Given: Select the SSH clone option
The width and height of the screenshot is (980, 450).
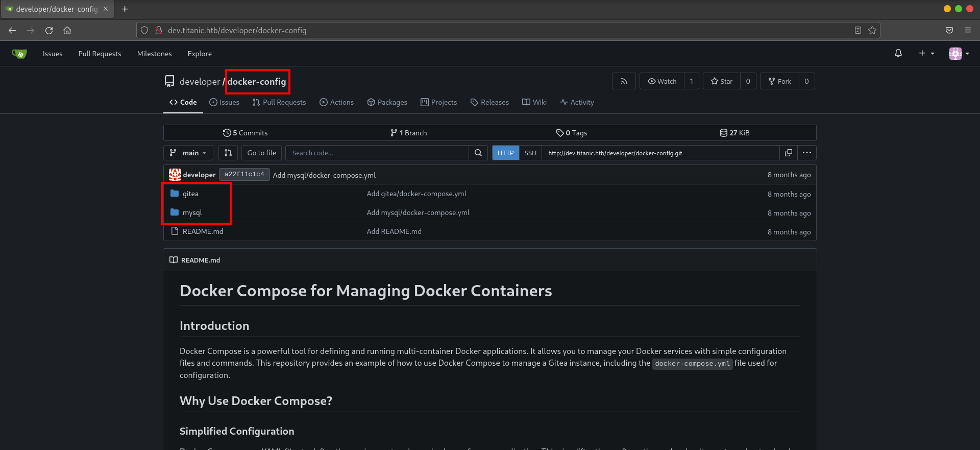Looking at the screenshot, I should pyautogui.click(x=530, y=153).
